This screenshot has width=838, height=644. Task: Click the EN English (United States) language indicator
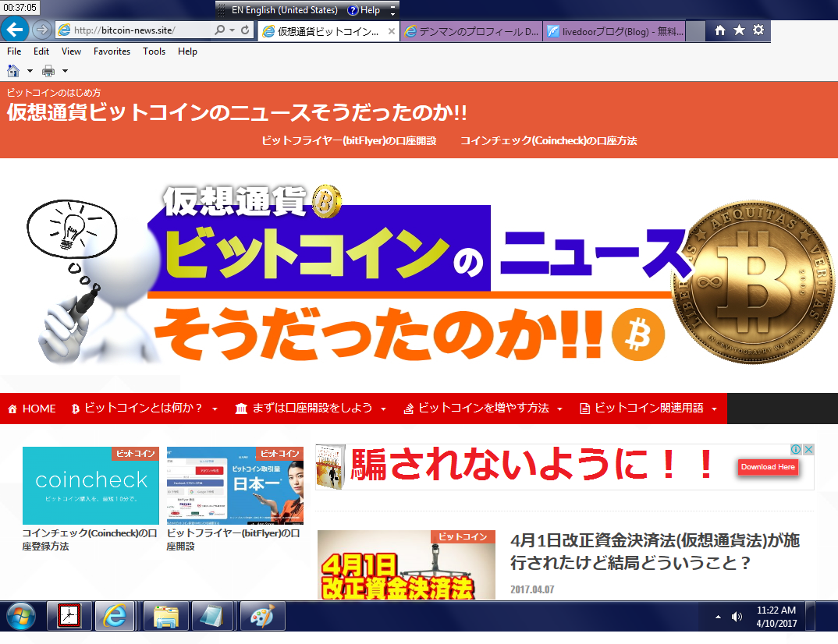284,10
